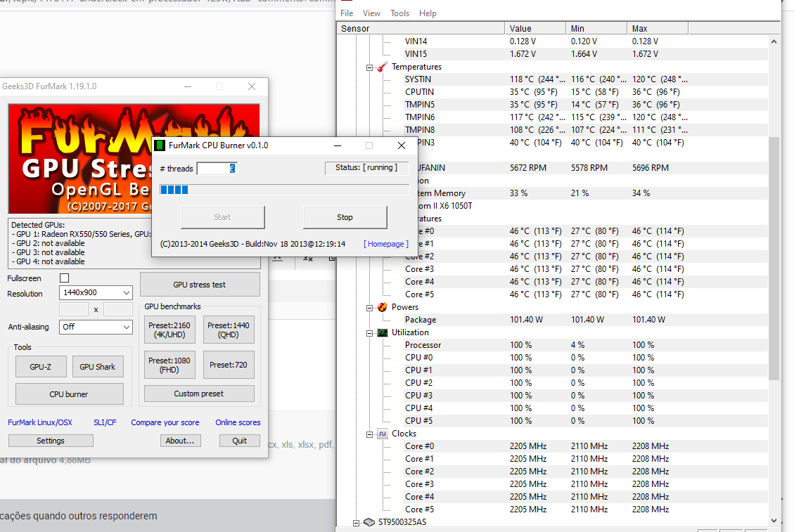This screenshot has height=532, width=794.
Task: Launch the GPU Shark tool
Action: [x=97, y=367]
